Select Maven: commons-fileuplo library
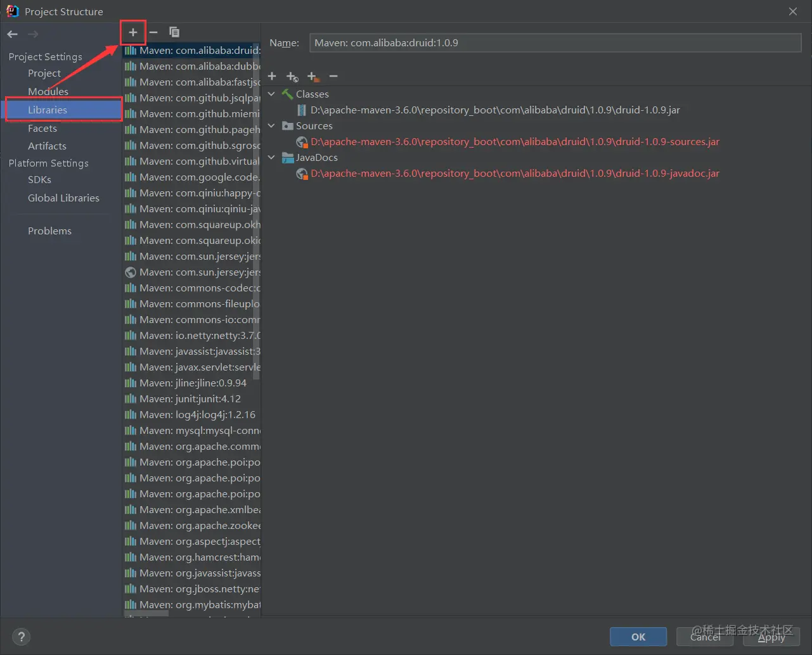 point(191,303)
